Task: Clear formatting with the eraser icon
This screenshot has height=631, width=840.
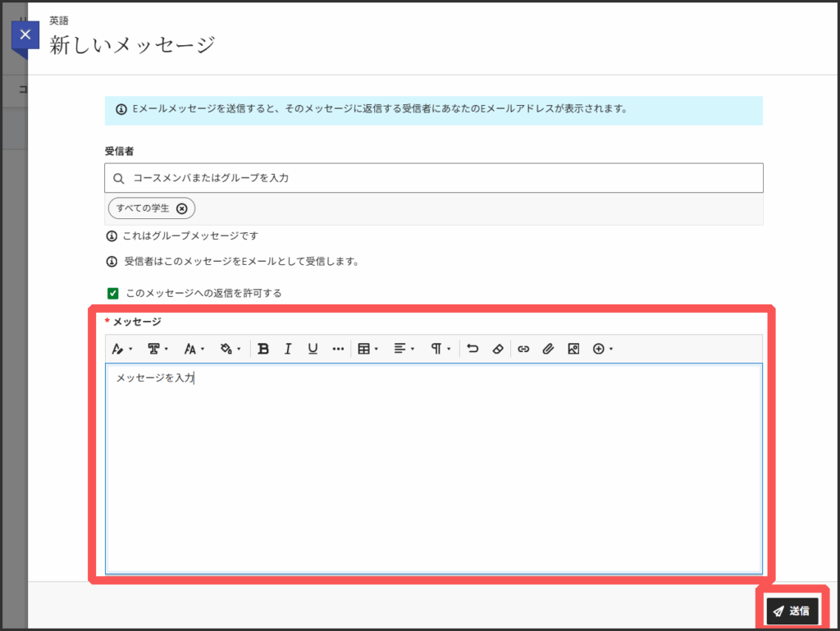Action: point(497,349)
